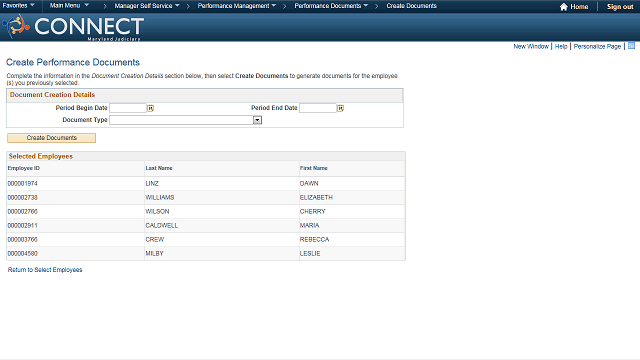
Task: Click the Document Type combo box
Action: click(185, 120)
